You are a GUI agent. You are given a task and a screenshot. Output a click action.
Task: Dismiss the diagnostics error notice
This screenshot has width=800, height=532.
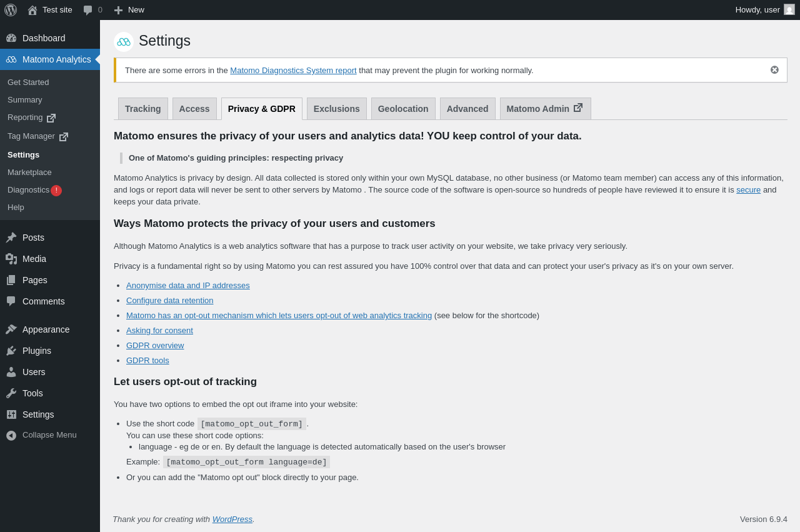point(774,70)
